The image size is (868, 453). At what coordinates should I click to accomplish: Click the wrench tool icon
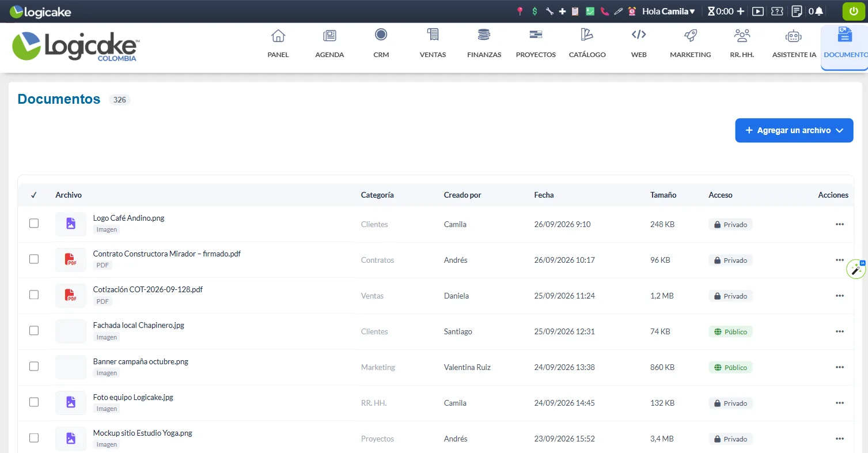pyautogui.click(x=549, y=11)
